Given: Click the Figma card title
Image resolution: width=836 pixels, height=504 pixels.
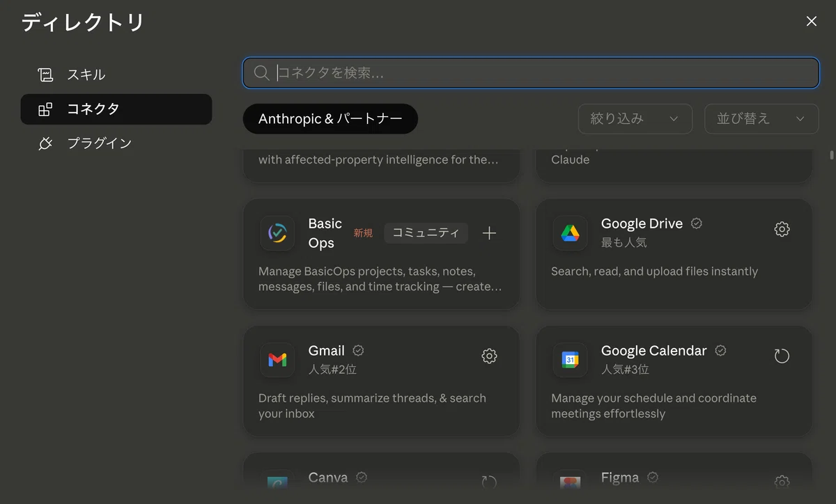Looking at the screenshot, I should 620,478.
